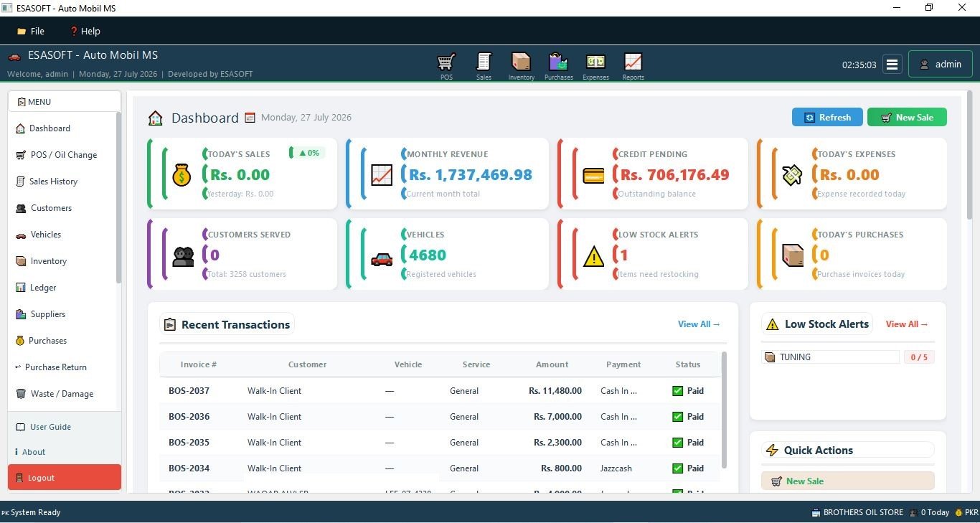Click the money bag icon on Today's Sales
This screenshot has height=523, width=980.
point(182,174)
